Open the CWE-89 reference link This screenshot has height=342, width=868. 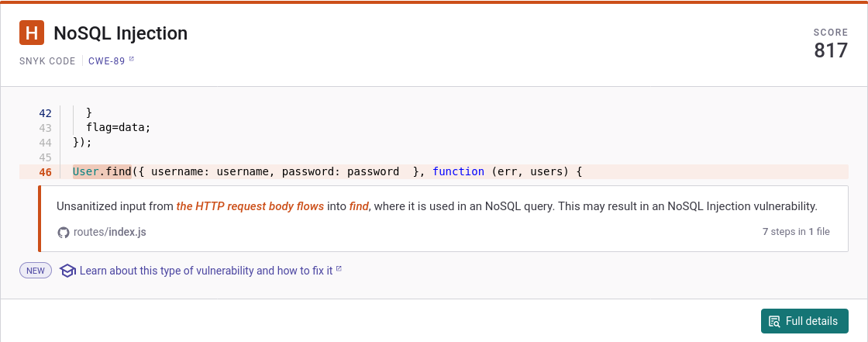click(x=108, y=60)
